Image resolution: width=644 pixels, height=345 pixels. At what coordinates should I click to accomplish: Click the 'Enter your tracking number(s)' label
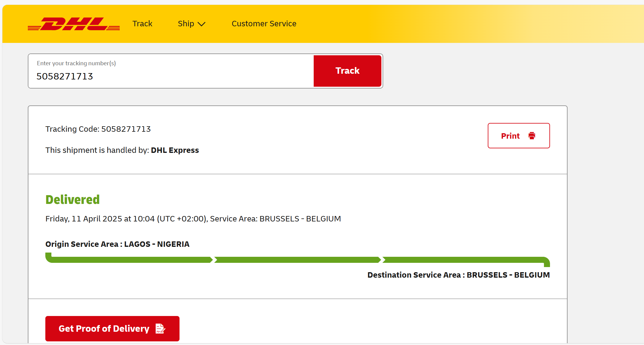click(x=76, y=63)
